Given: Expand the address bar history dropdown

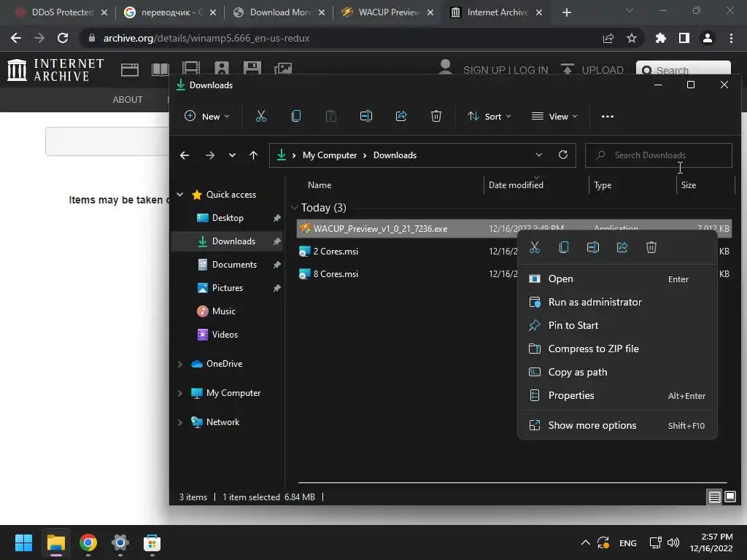Looking at the screenshot, I should pos(539,155).
